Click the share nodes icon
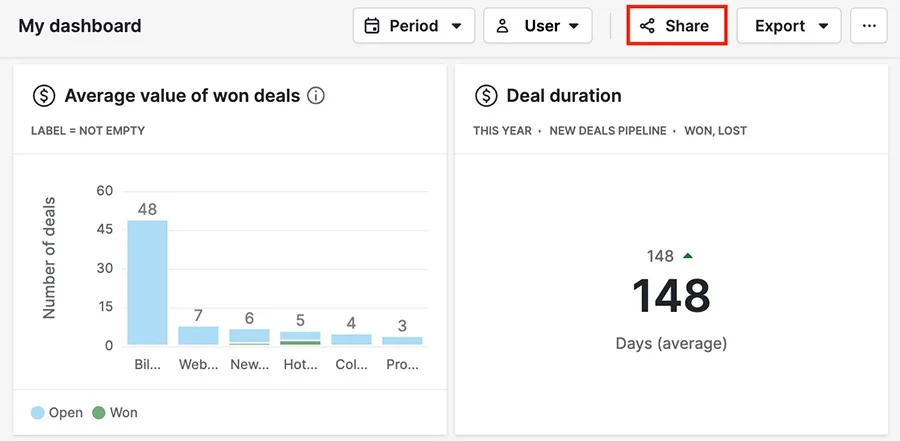This screenshot has height=441, width=900. pyautogui.click(x=647, y=26)
